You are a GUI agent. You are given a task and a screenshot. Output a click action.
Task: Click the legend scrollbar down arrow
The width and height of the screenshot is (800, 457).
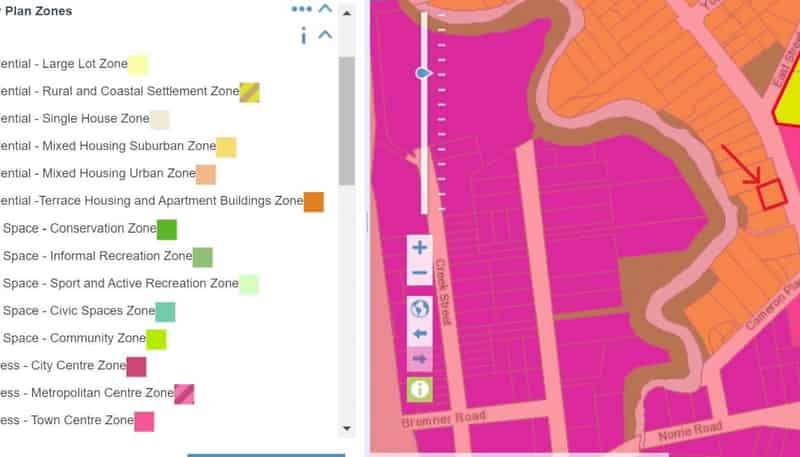(347, 428)
